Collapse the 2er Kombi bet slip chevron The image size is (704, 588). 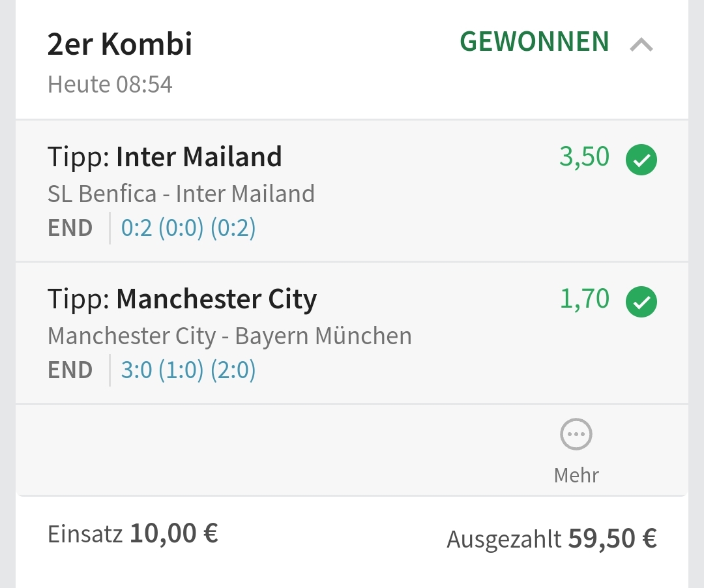641,45
